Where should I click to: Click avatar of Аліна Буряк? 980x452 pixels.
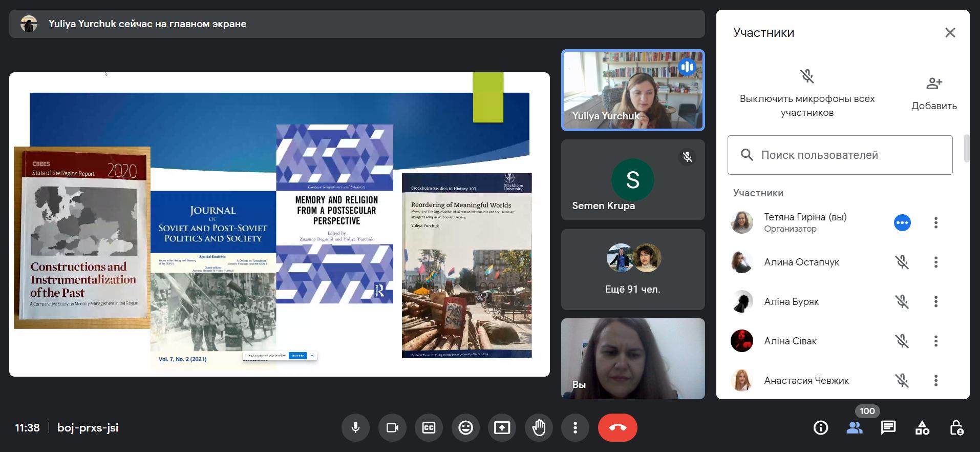742,301
